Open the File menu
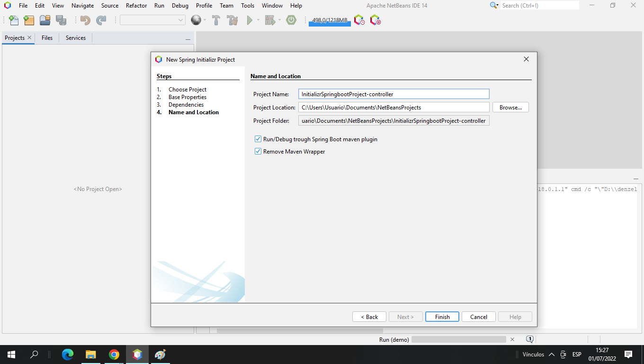This screenshot has height=364, width=644. [23, 6]
